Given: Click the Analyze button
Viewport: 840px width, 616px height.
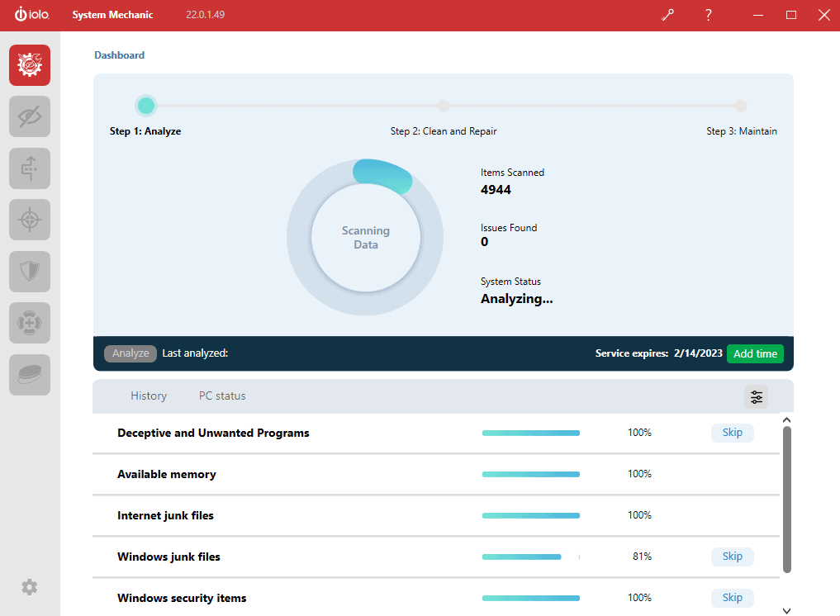Looking at the screenshot, I should 130,353.
